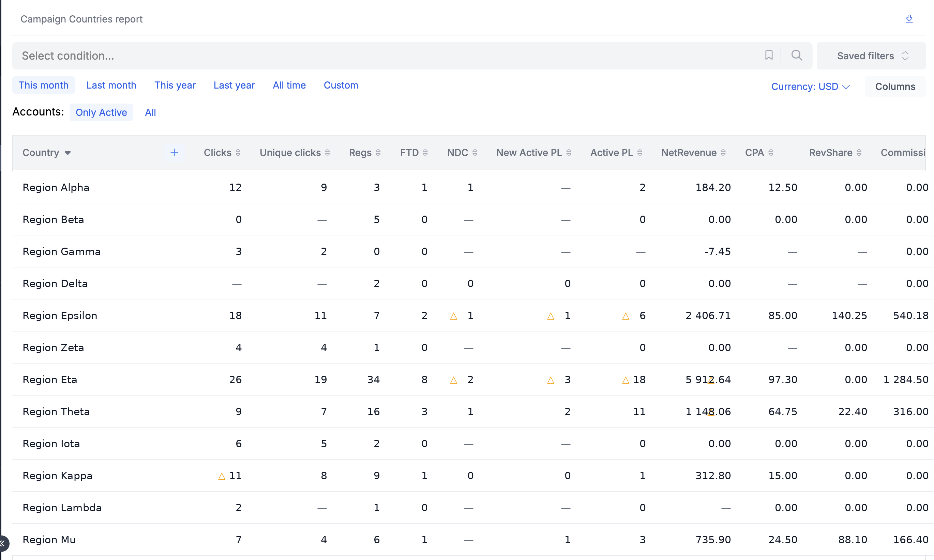Select the All time period
934x560 pixels.
pyautogui.click(x=289, y=85)
